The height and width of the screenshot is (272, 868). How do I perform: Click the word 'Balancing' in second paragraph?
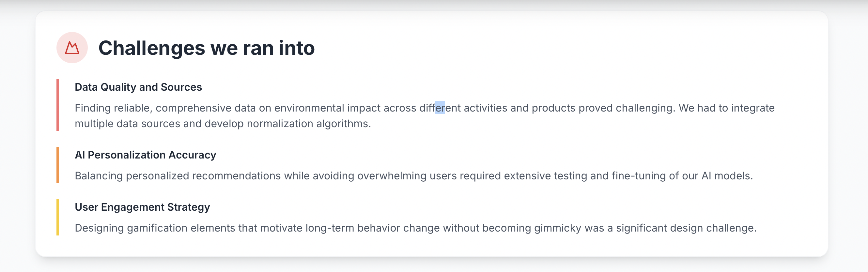(x=99, y=176)
